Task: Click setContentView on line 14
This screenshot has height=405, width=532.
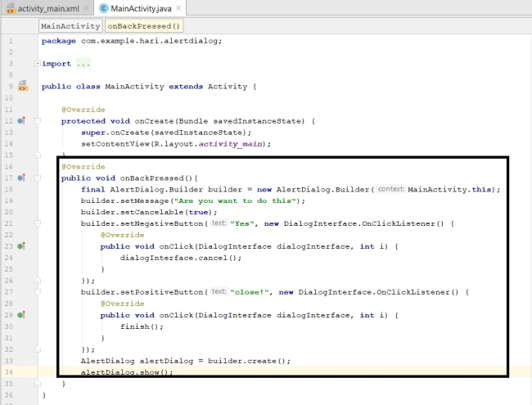Action: click(x=115, y=144)
